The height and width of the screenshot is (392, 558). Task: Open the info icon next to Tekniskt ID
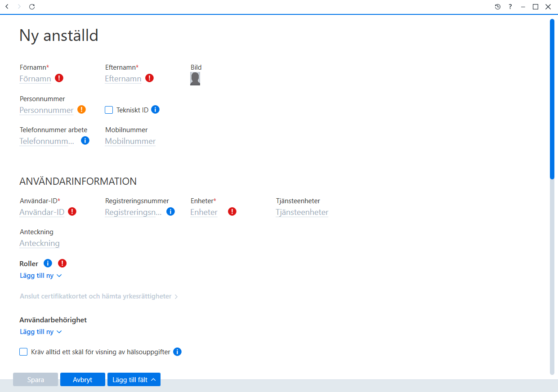coord(155,109)
